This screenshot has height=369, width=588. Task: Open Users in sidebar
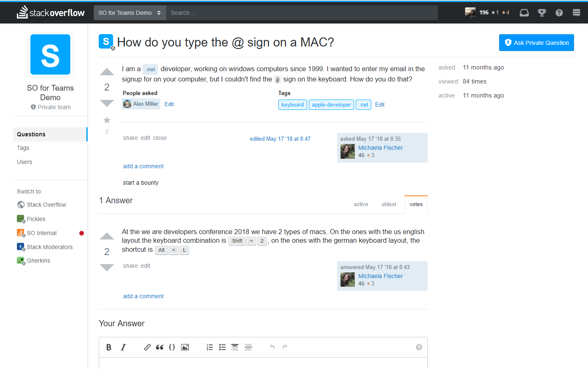point(24,162)
